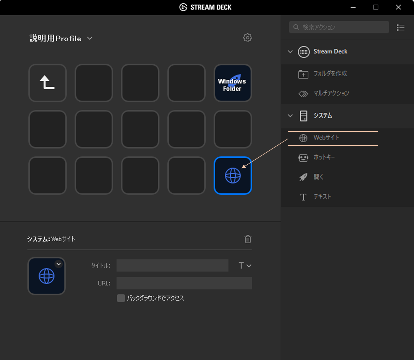The width and height of the screenshot is (414, 360).
Task: Open the key icon dropdown chevron
Action: tap(59, 264)
